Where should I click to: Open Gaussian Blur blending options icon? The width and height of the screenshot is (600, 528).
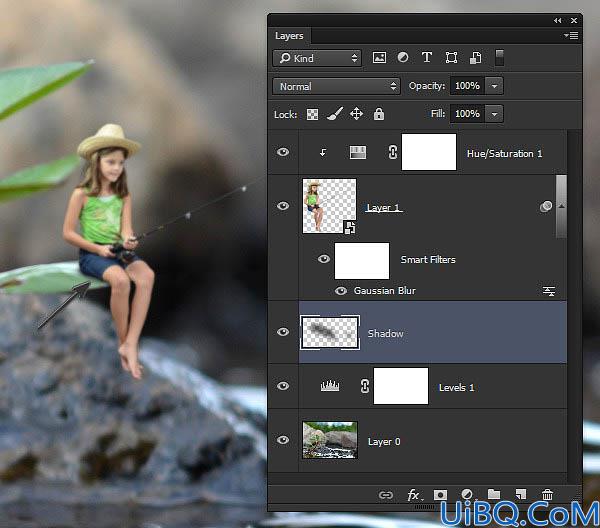point(549,291)
